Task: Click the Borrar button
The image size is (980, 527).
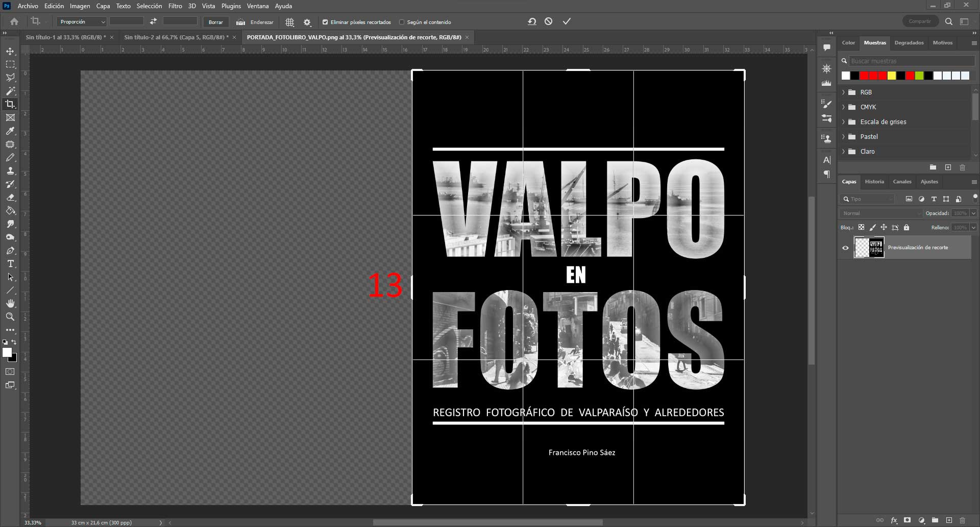Action: (215, 22)
